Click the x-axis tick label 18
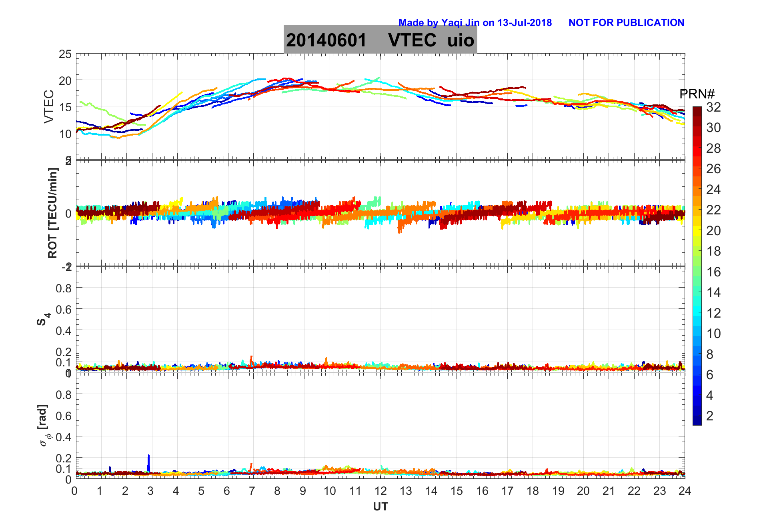Screen dimensions: 761x532 coord(533,491)
